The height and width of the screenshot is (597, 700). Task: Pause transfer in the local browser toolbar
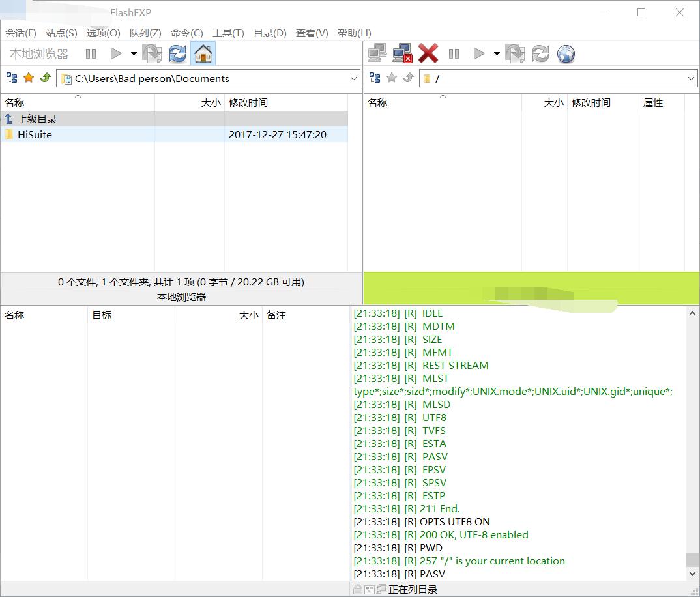point(91,54)
